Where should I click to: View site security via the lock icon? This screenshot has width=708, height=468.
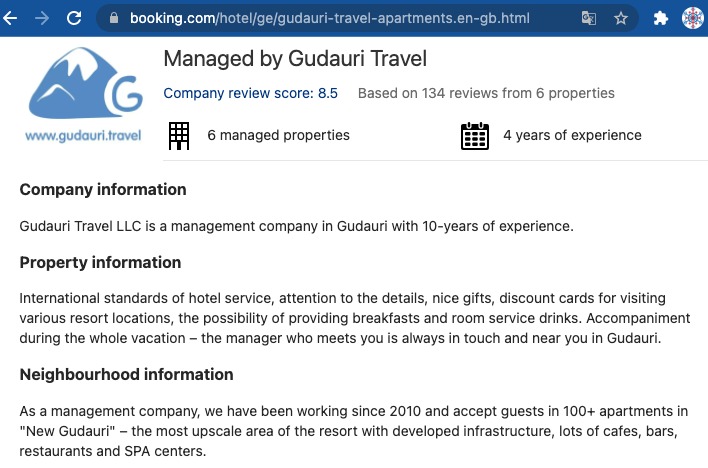pos(114,18)
